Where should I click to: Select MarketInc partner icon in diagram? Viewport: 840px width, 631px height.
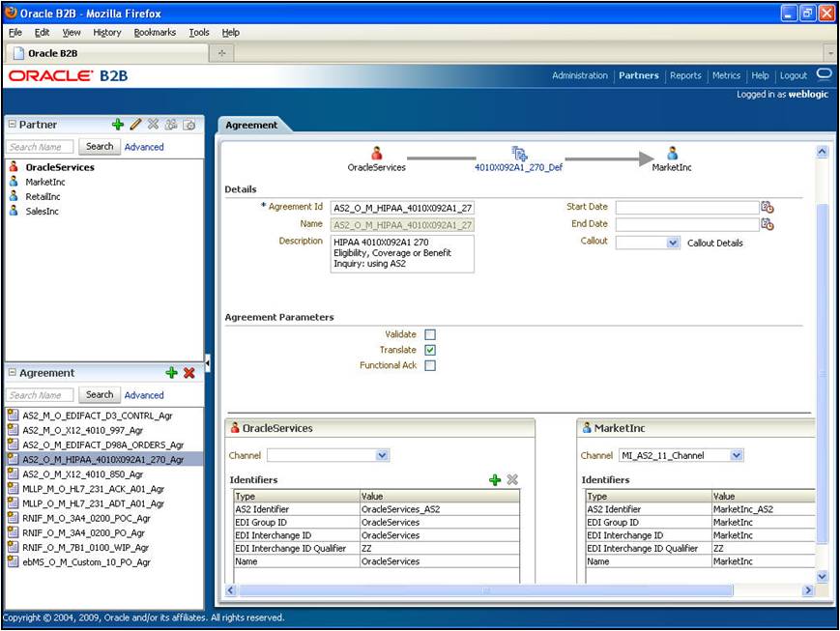673,154
